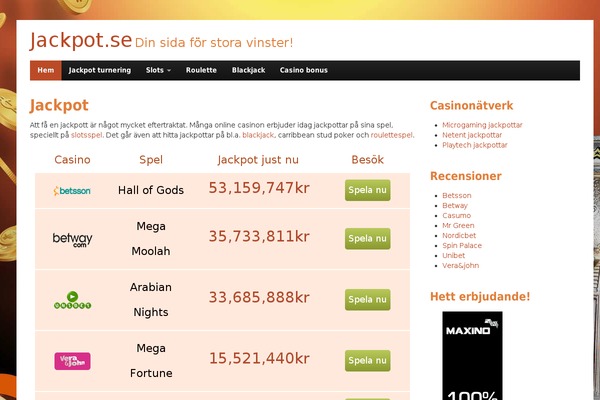Click the Hall of Gods game name
This screenshot has height=400, width=600.
[151, 190]
